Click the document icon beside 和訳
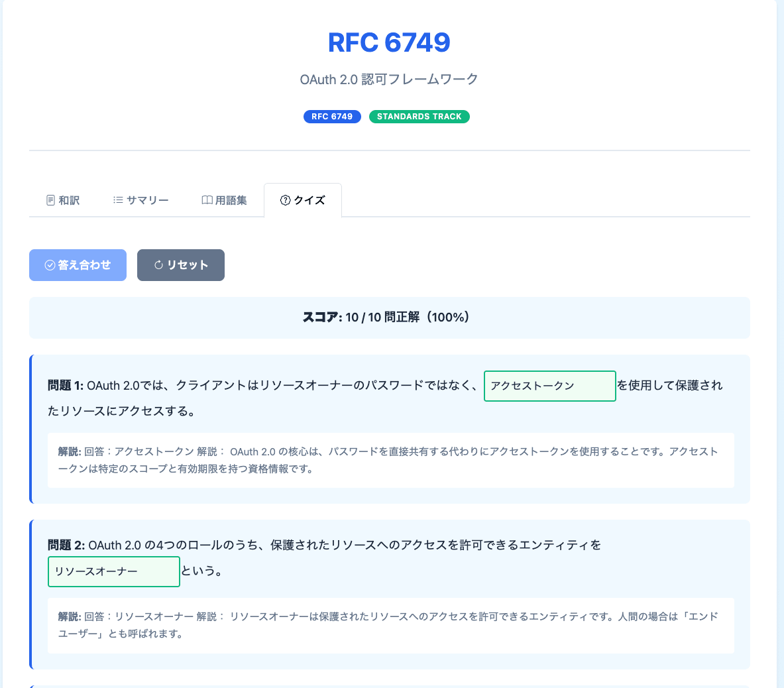The image size is (784, 688). (x=50, y=200)
